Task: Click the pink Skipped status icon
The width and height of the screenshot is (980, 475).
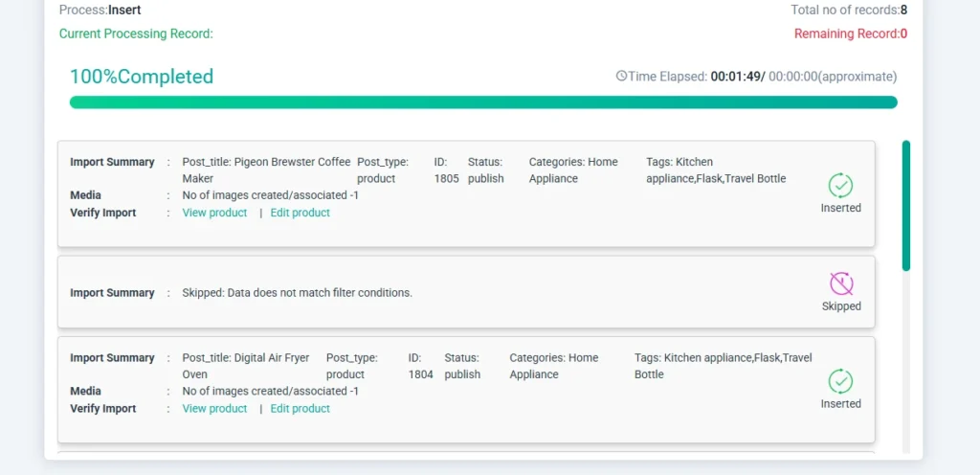Action: point(840,283)
